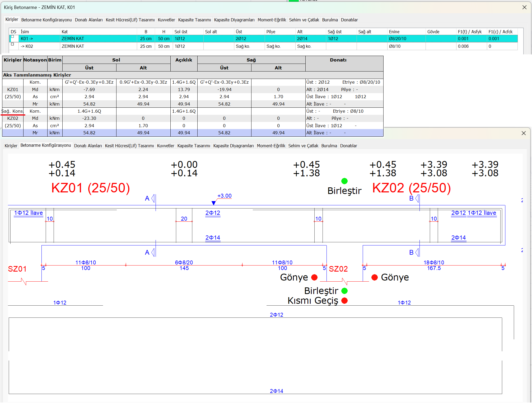
Task: Click blue +3.00 elevation triangle marker
Action: (213, 203)
